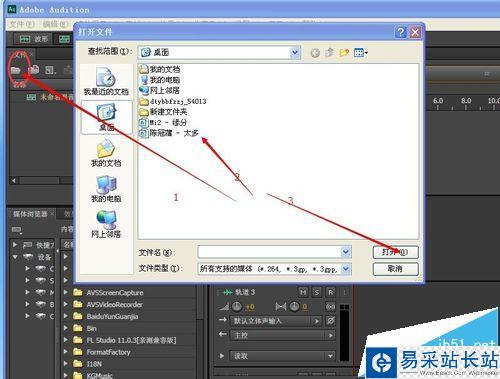Open the 编辑(E) menu
Image resolution: width=500 pixels, height=379 pixels.
click(55, 24)
